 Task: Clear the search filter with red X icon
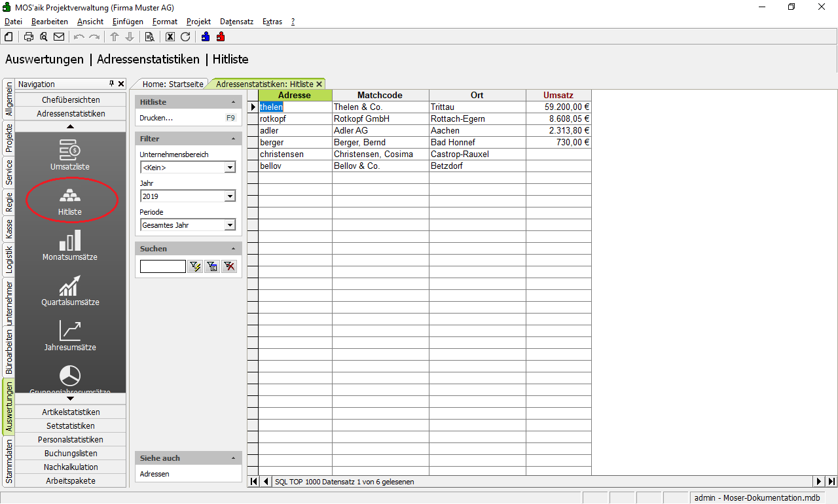click(x=229, y=266)
